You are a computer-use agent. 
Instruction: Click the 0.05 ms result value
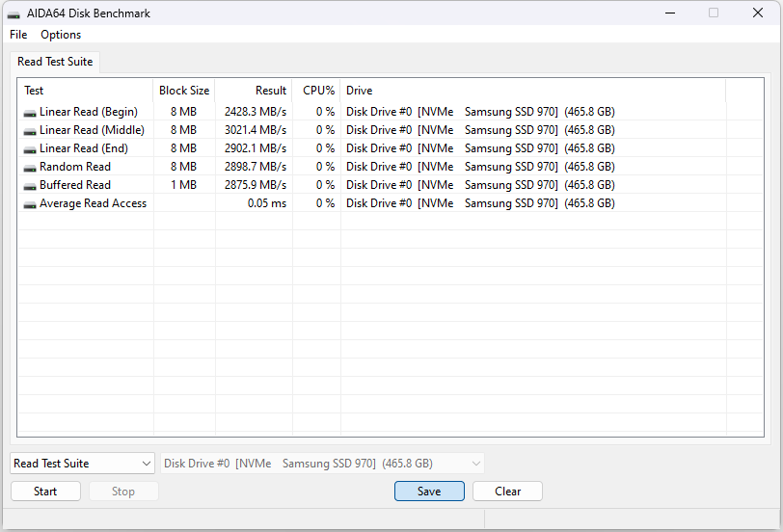(267, 203)
